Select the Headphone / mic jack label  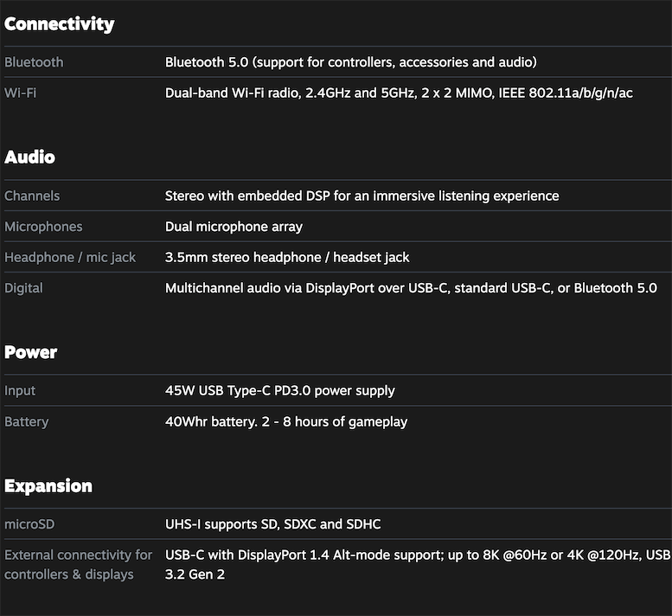pos(70,257)
